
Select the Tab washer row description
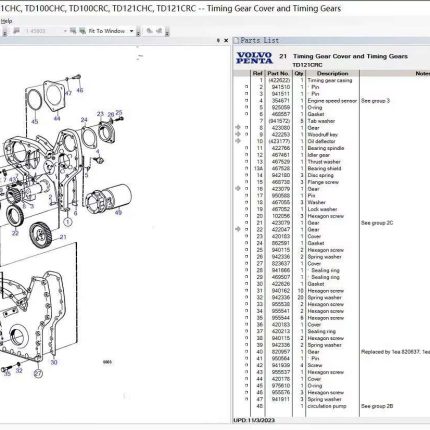pyautogui.click(x=321, y=121)
